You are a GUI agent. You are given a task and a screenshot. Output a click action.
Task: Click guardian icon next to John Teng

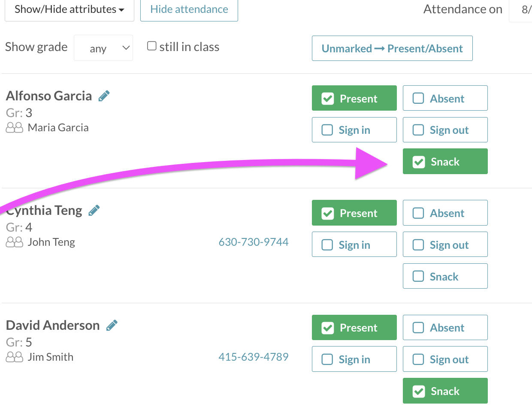(15, 243)
